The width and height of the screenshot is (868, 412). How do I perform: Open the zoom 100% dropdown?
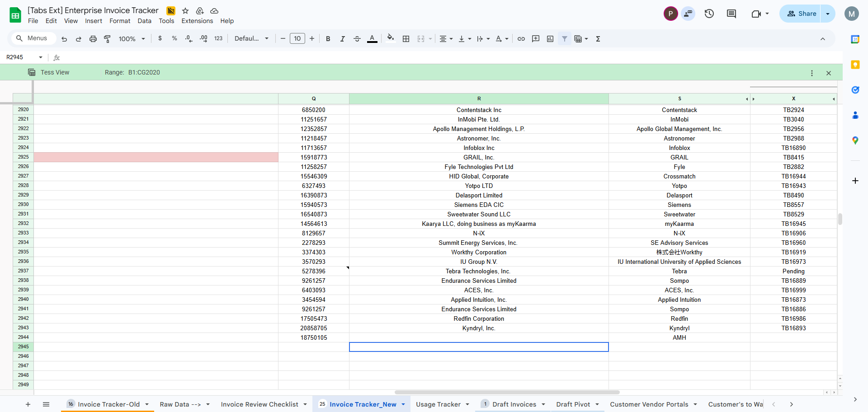[132, 39]
